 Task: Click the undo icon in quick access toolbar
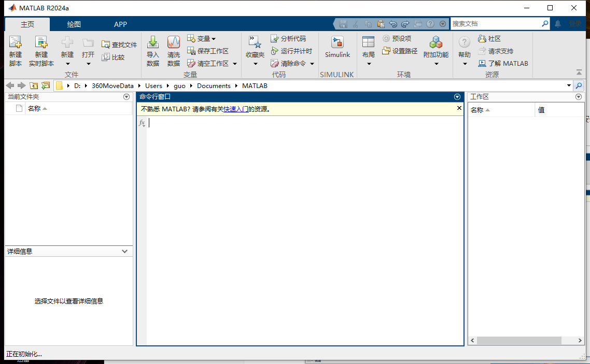[393, 24]
